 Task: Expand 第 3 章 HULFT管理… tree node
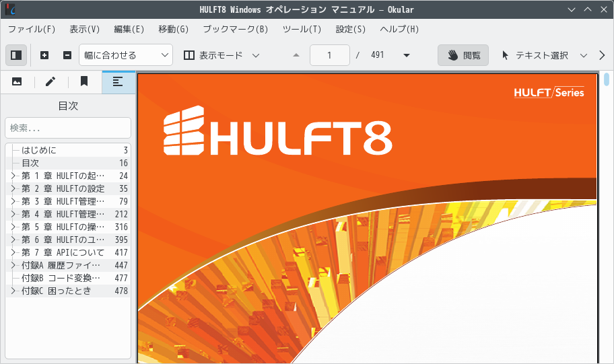[x=13, y=201]
